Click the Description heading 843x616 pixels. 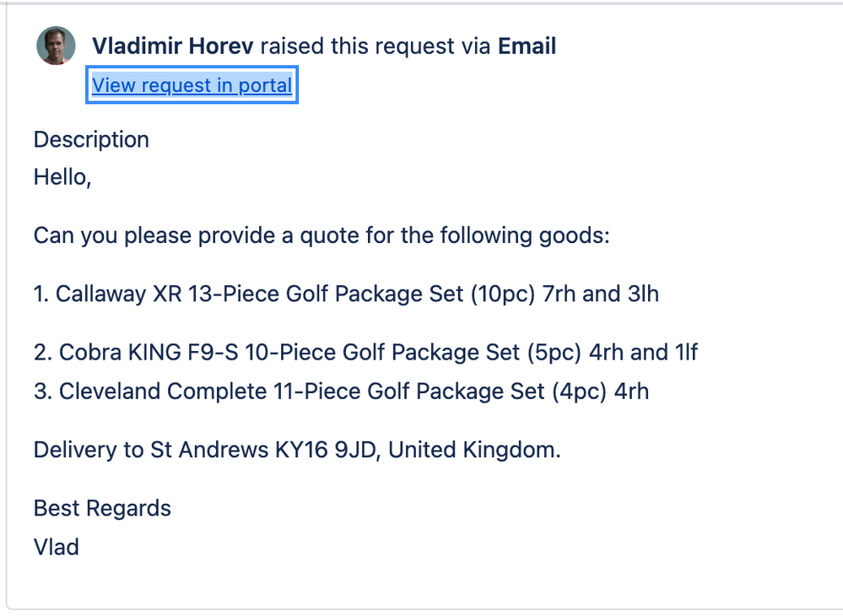click(x=90, y=139)
